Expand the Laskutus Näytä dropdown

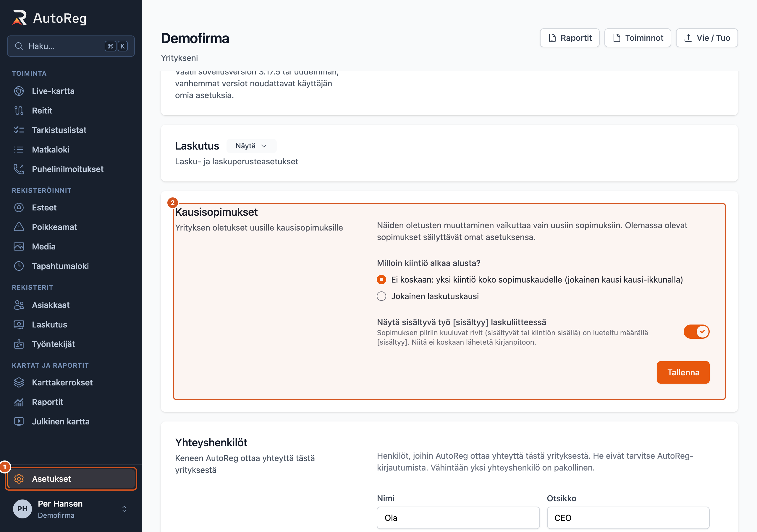coord(251,146)
